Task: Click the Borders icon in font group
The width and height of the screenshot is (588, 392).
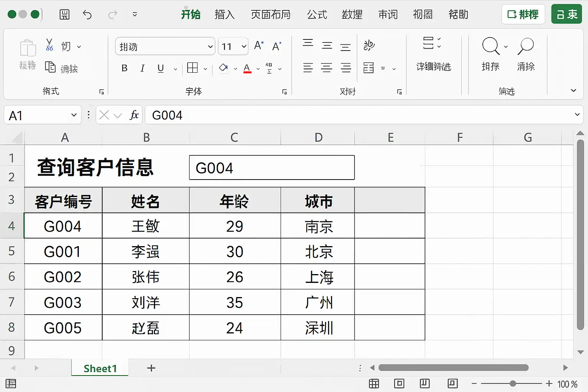Action: coord(193,68)
